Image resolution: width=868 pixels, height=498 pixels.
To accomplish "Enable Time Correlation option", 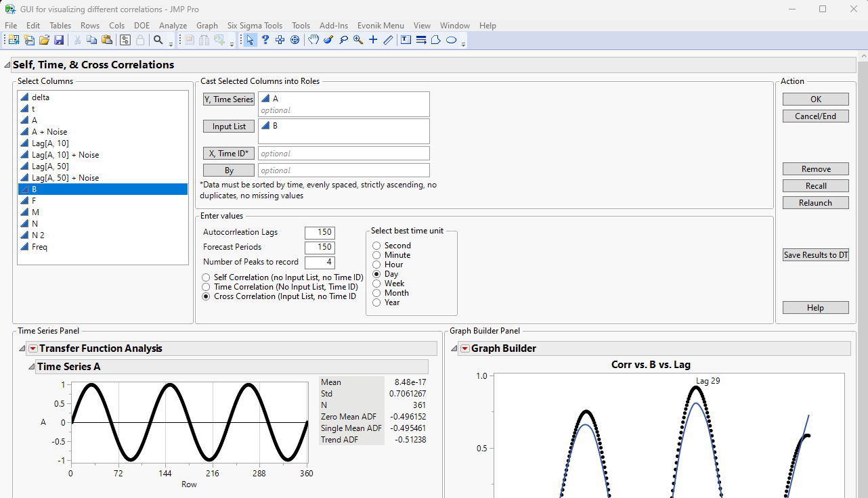I will [205, 286].
